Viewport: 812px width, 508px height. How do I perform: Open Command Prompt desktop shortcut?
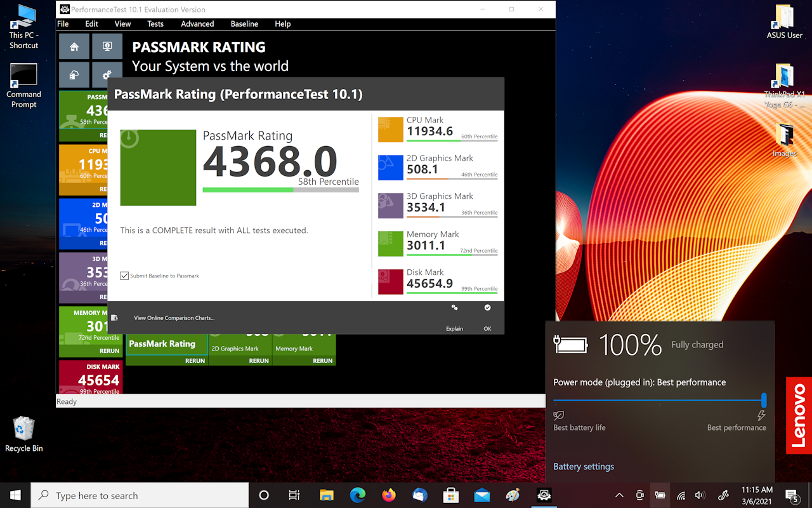(23, 86)
